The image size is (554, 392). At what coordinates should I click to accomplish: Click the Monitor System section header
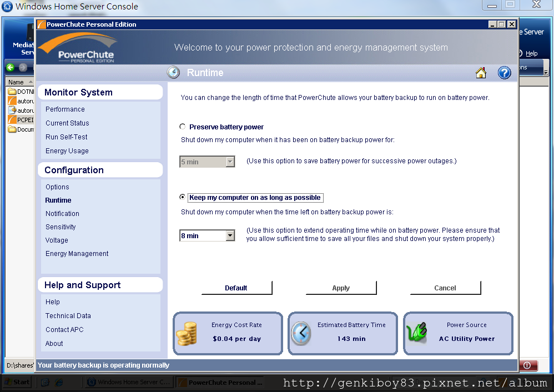tap(100, 92)
